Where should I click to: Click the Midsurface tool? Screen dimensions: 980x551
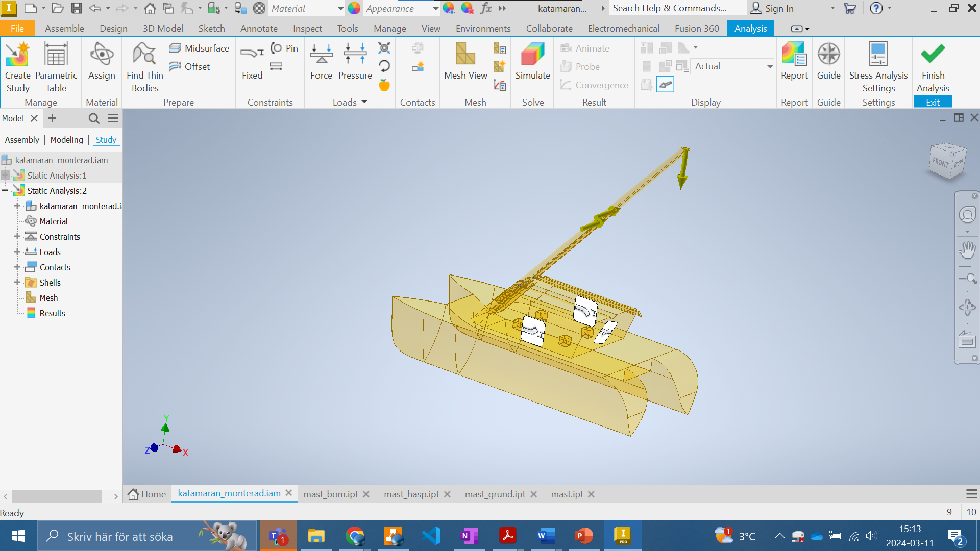[x=199, y=48]
